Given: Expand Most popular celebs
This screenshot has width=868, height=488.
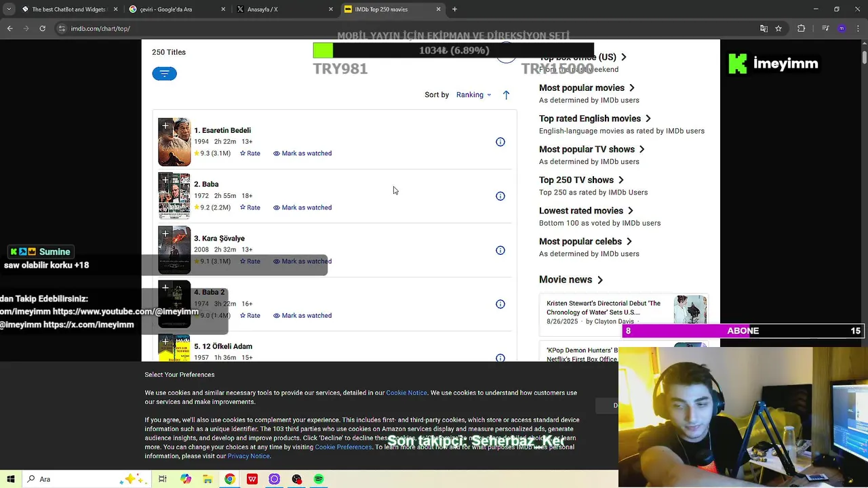Looking at the screenshot, I should [x=585, y=241].
